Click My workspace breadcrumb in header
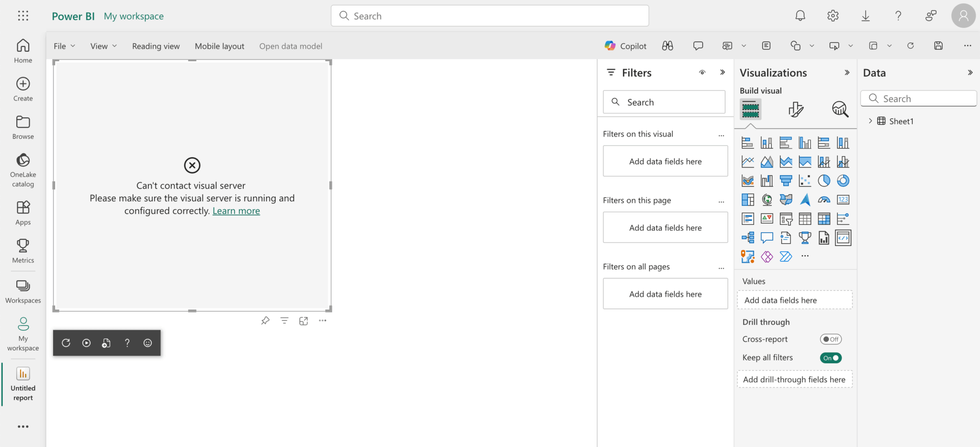This screenshot has width=980, height=447. (134, 16)
